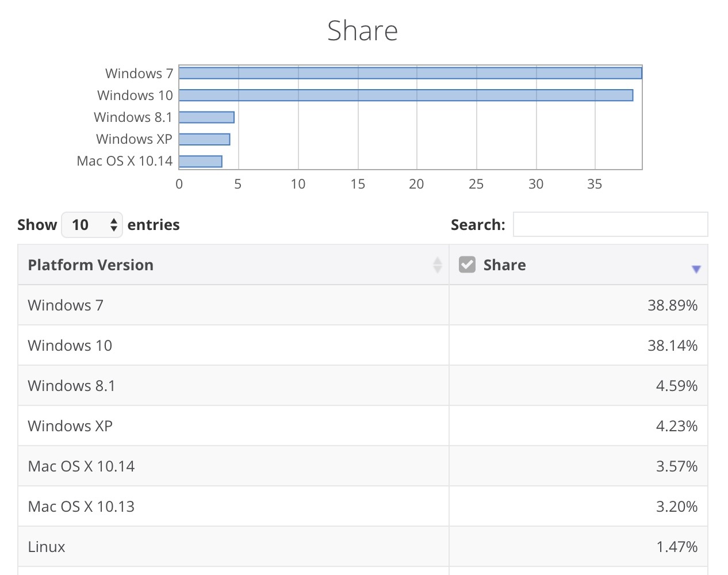
Task: Click the Share column descending sort arrow
Action: tap(696, 269)
